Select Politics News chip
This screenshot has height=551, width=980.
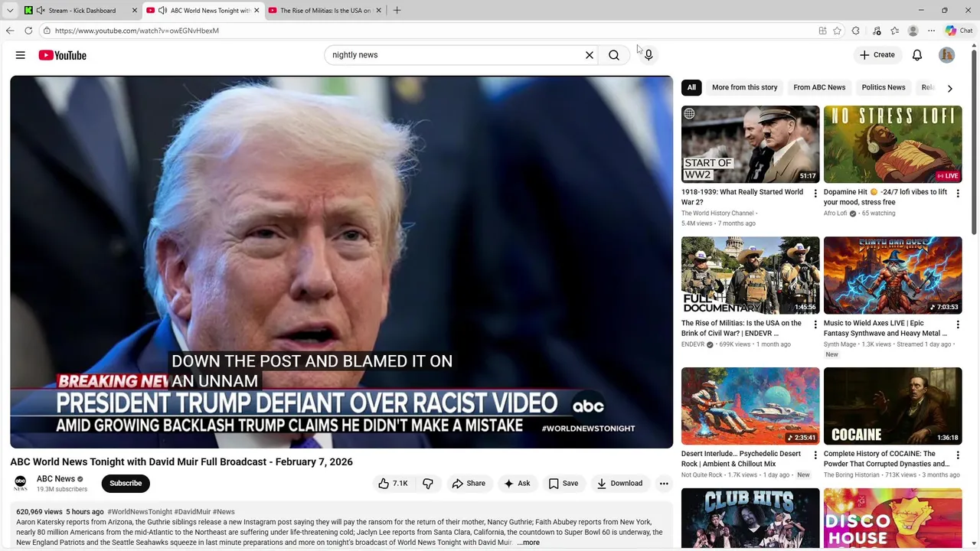click(x=884, y=87)
